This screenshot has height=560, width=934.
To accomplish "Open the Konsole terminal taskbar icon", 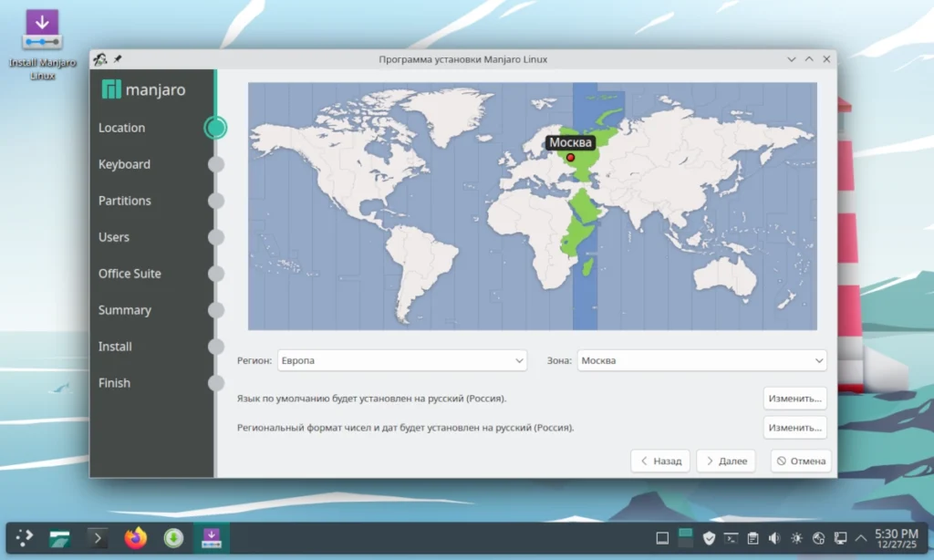I will [x=98, y=538].
